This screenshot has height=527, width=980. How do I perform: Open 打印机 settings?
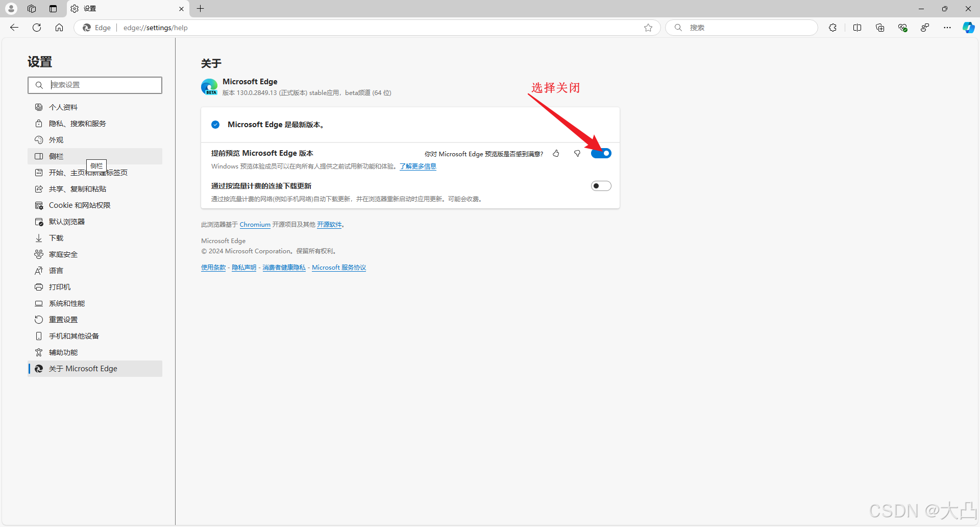pyautogui.click(x=95, y=287)
